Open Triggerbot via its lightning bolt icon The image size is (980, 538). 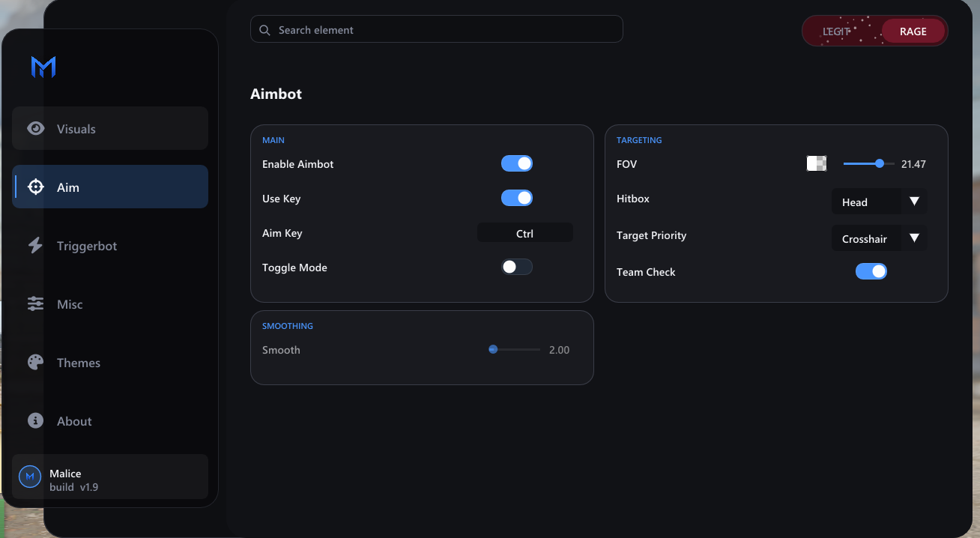[35, 245]
